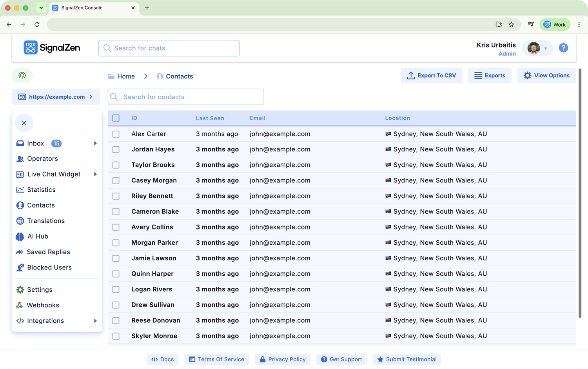This screenshot has height=369, width=588.
Task: Click the Export To CSV button
Action: 432,75
